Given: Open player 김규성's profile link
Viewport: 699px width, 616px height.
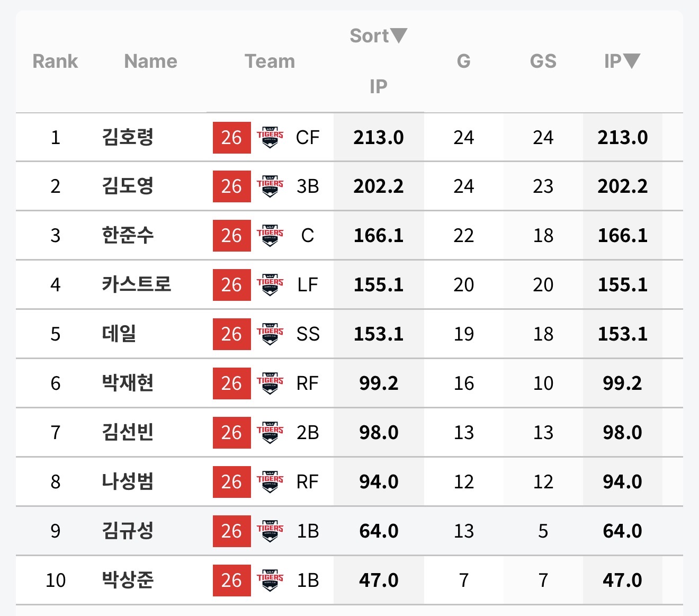Looking at the screenshot, I should pyautogui.click(x=128, y=531).
